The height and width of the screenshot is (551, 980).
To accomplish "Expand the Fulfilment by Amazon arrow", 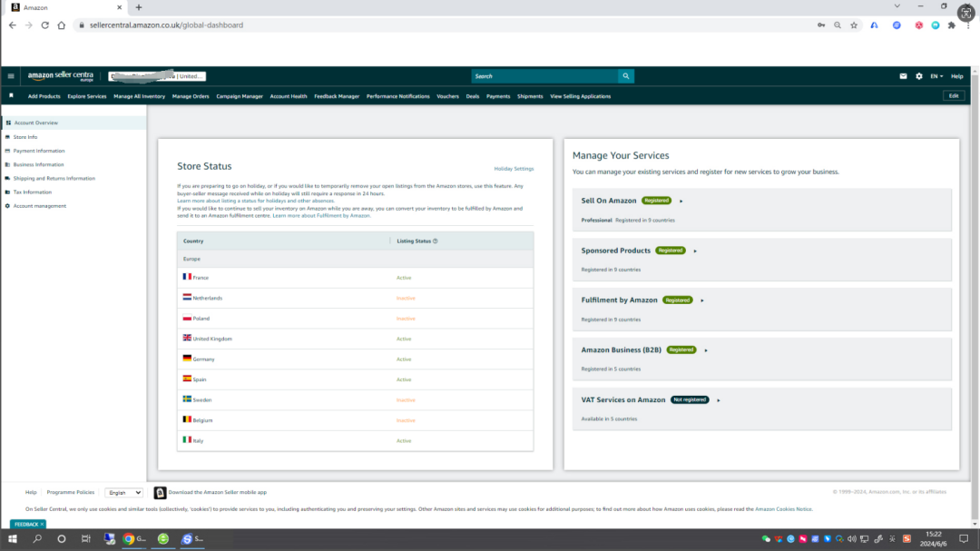I will (x=701, y=300).
